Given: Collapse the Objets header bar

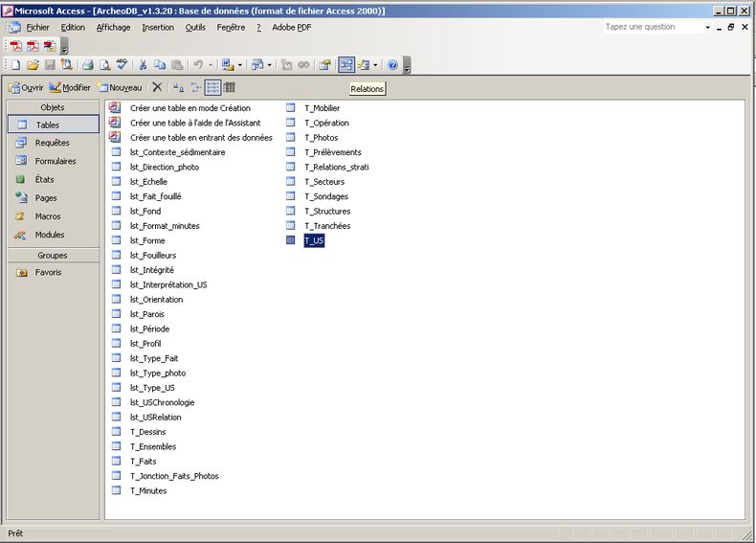Looking at the screenshot, I should (x=53, y=107).
